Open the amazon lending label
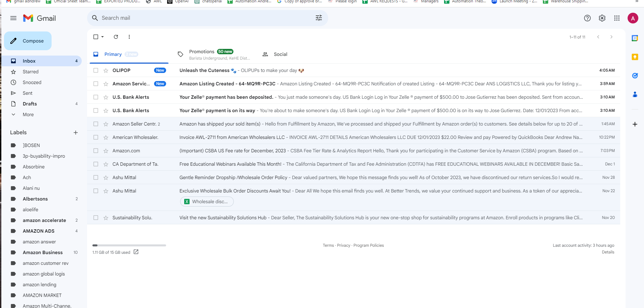 pyautogui.click(x=42, y=285)
